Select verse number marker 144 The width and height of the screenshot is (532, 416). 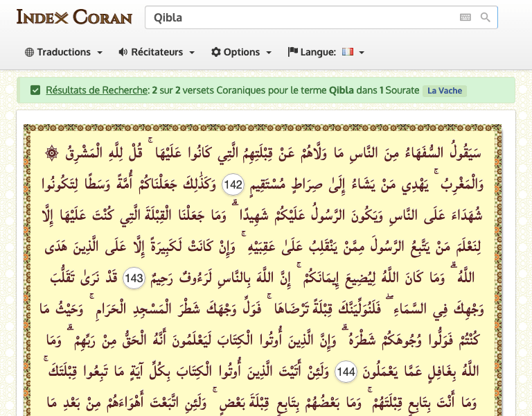345,372
